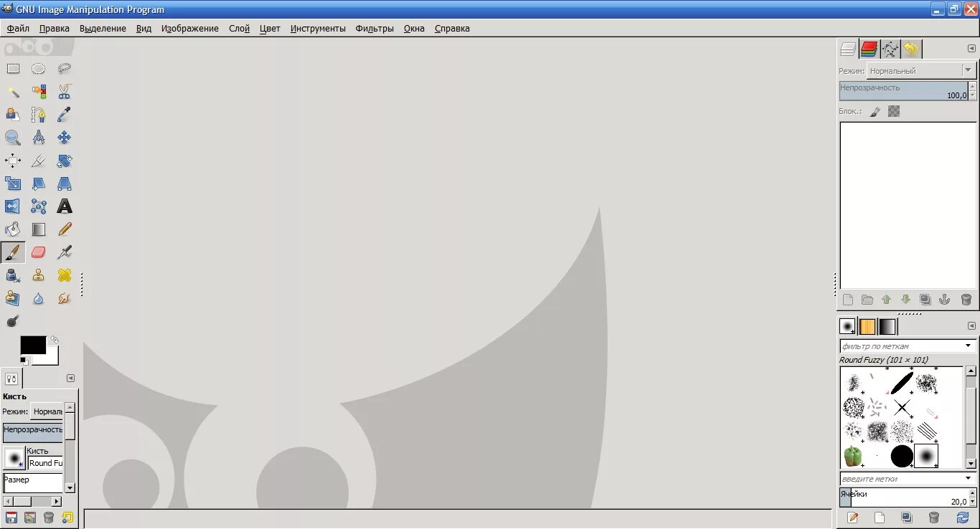This screenshot has width=980, height=529.
Task: Open the brushes dock configuration menu arrow
Action: point(971,326)
